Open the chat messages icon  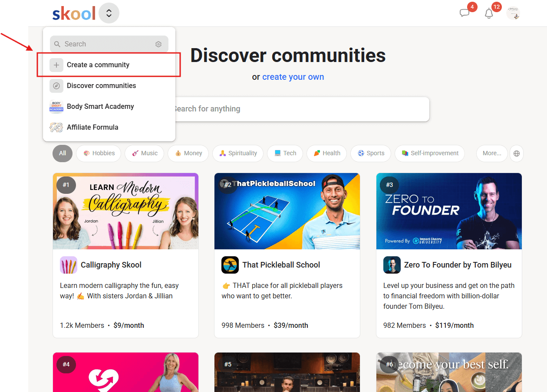(465, 13)
